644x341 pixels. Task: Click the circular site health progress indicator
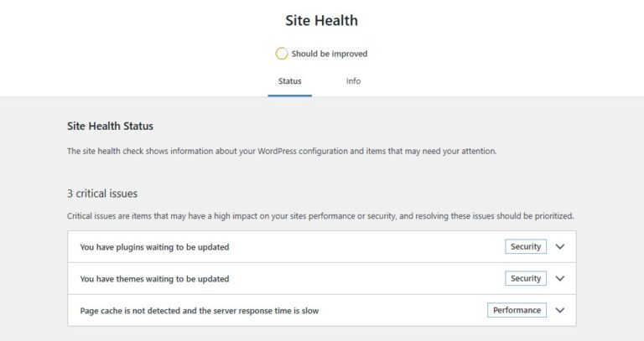click(282, 54)
